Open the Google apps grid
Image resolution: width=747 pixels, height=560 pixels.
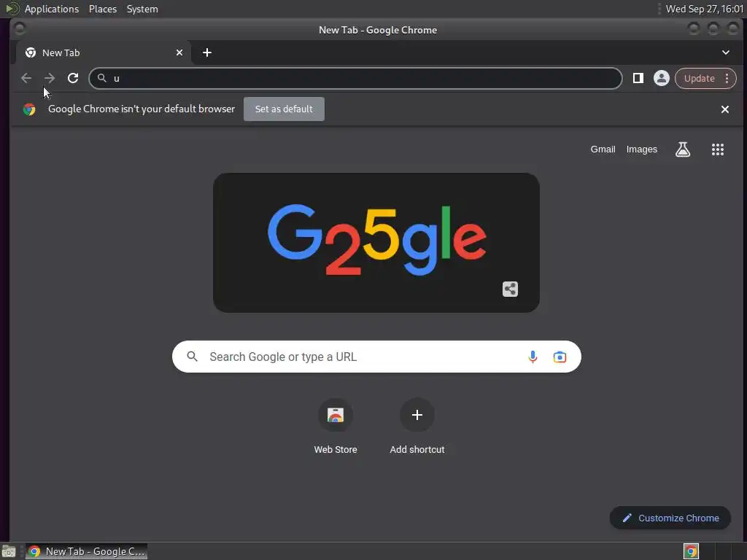click(x=718, y=149)
